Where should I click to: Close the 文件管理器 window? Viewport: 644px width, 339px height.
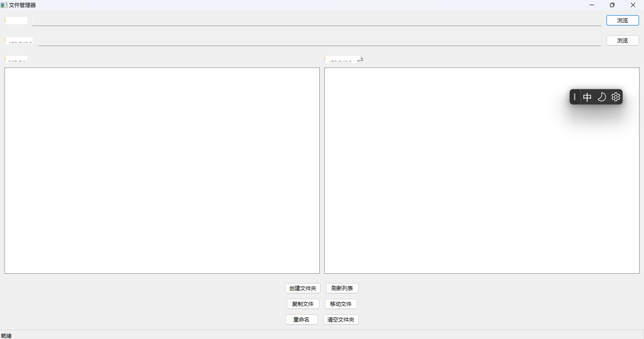click(633, 5)
